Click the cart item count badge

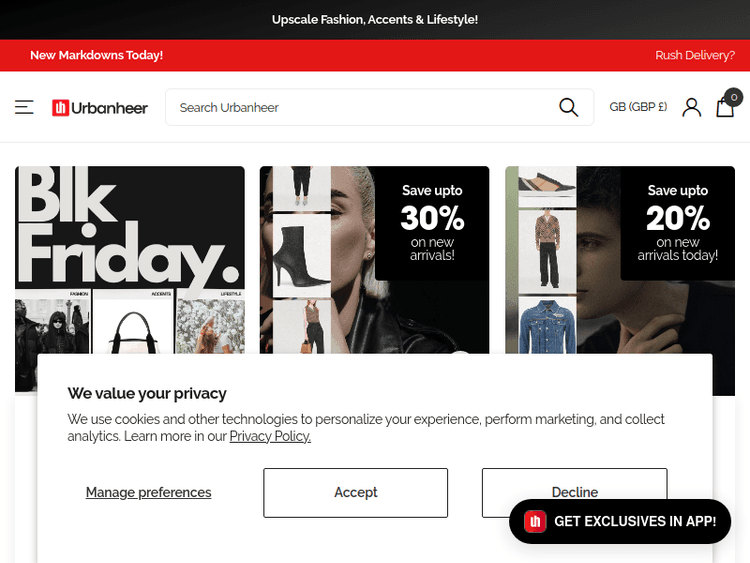pyautogui.click(x=734, y=98)
